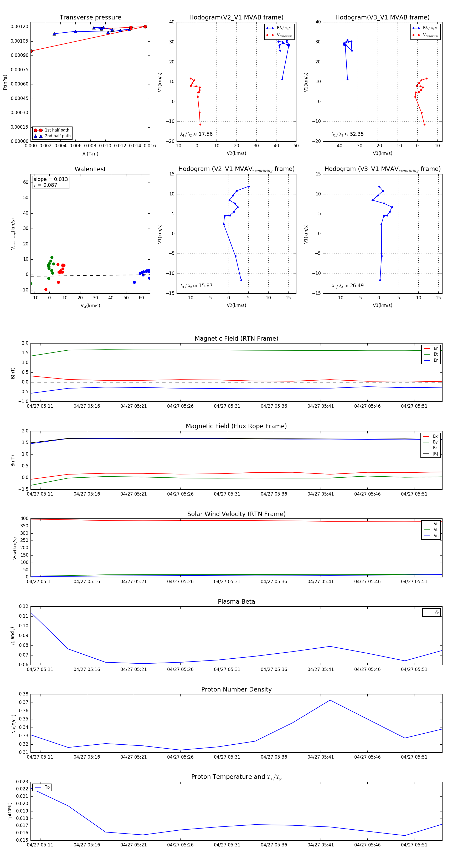
Task: Click the Vremaining legend entry in V3_V1 MVAB hodogram
Action: pyautogui.click(x=425, y=35)
